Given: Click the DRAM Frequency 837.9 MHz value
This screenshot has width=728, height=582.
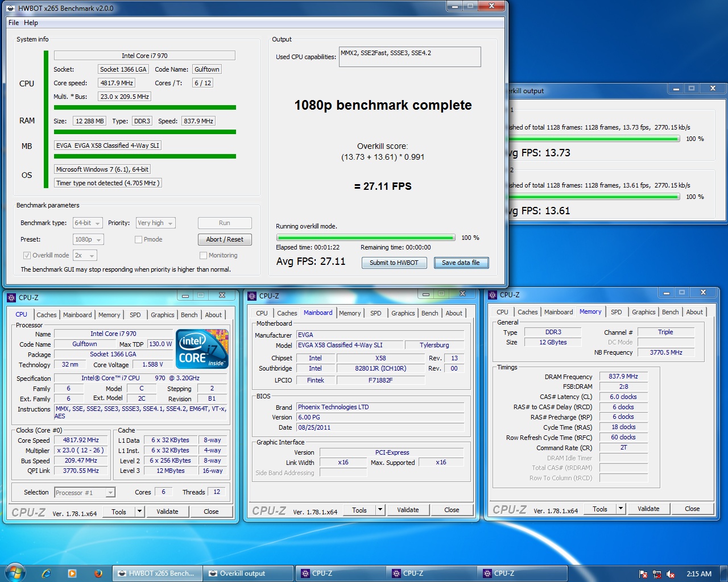Looking at the screenshot, I should click(623, 376).
